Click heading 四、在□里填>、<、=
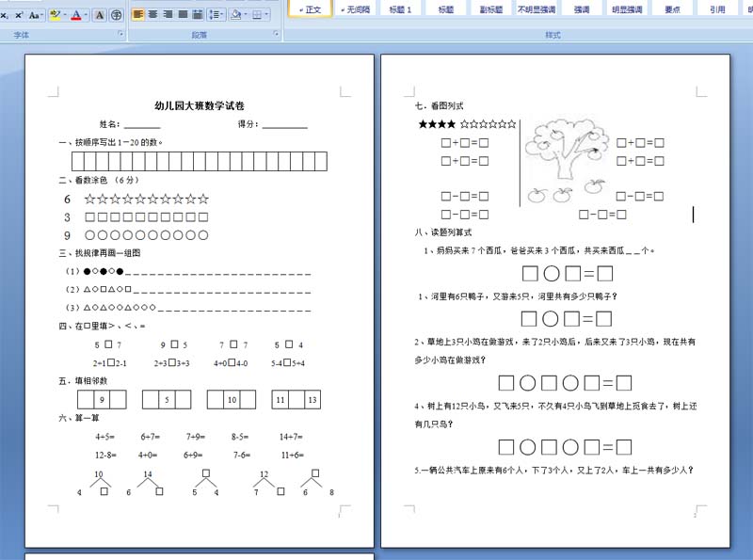 (102, 326)
